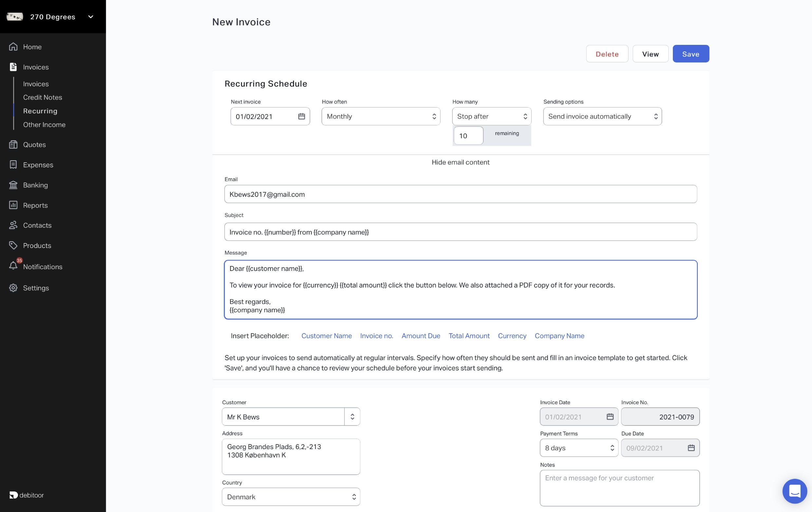Viewport: 812px width, 512px height.
Task: Insert the Amount Due placeholder
Action: 420,335
